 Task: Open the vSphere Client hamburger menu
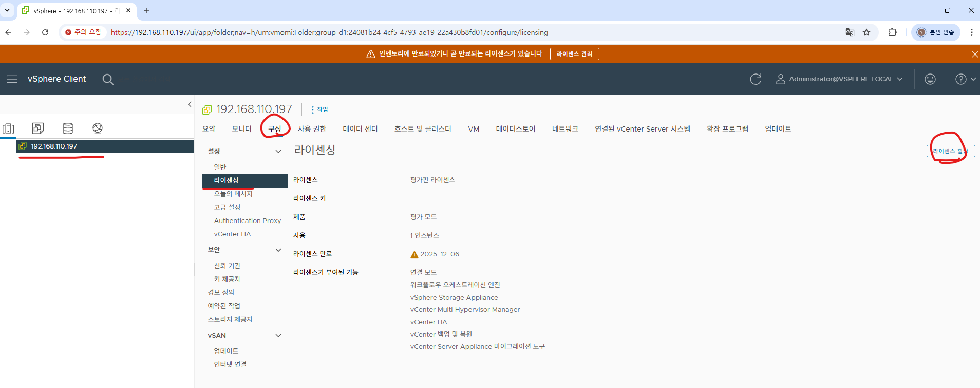click(12, 79)
